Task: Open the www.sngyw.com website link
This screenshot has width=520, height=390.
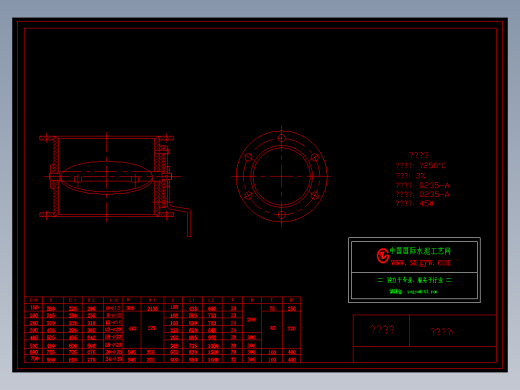Action: pos(421,263)
